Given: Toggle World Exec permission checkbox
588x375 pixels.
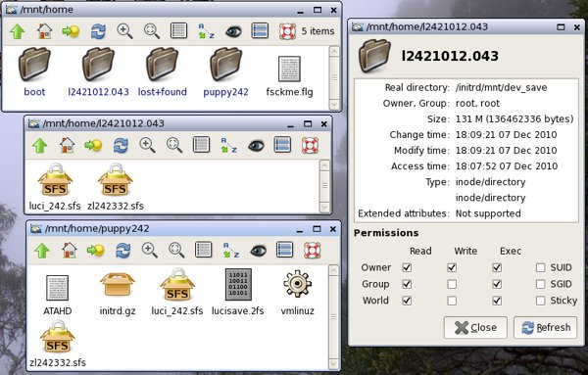Looking at the screenshot, I should click(x=497, y=301).
